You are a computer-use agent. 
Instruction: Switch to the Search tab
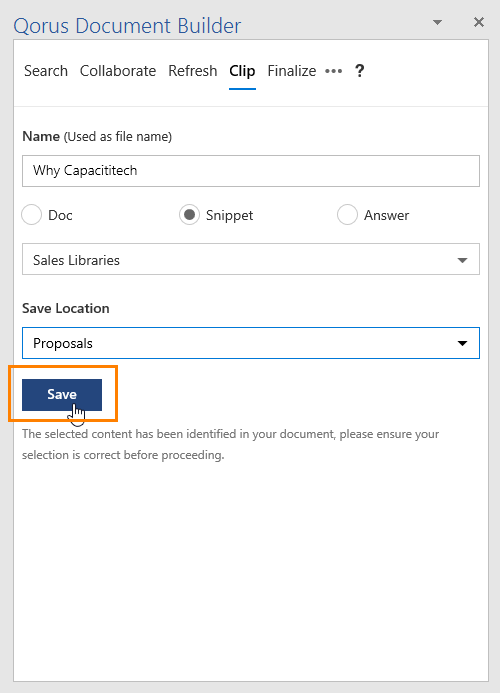(x=46, y=71)
